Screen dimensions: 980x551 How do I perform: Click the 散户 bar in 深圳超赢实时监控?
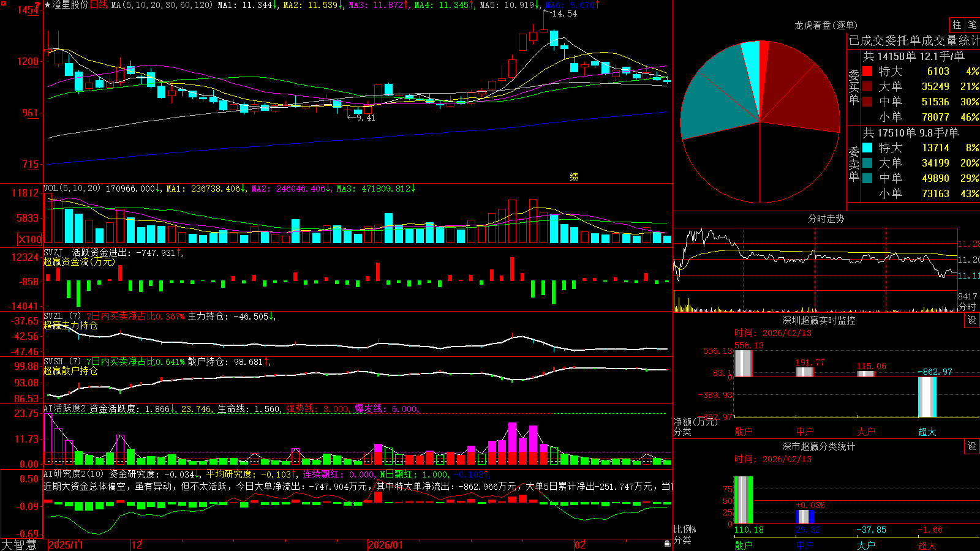coord(744,363)
